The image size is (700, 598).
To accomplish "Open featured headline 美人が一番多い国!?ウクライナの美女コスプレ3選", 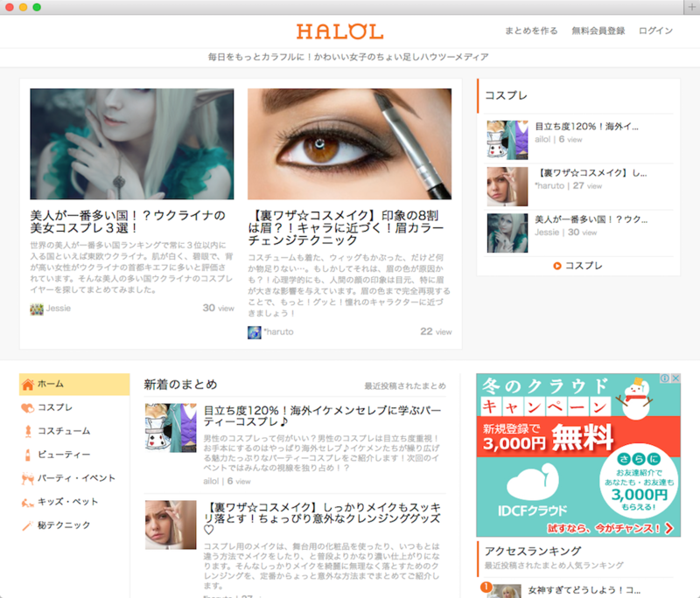I will click(x=128, y=222).
